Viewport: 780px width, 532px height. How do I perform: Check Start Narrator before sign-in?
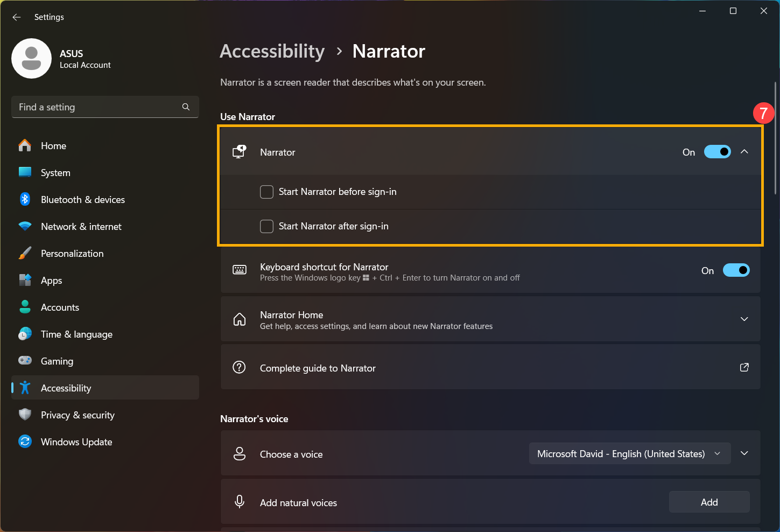[x=266, y=192]
